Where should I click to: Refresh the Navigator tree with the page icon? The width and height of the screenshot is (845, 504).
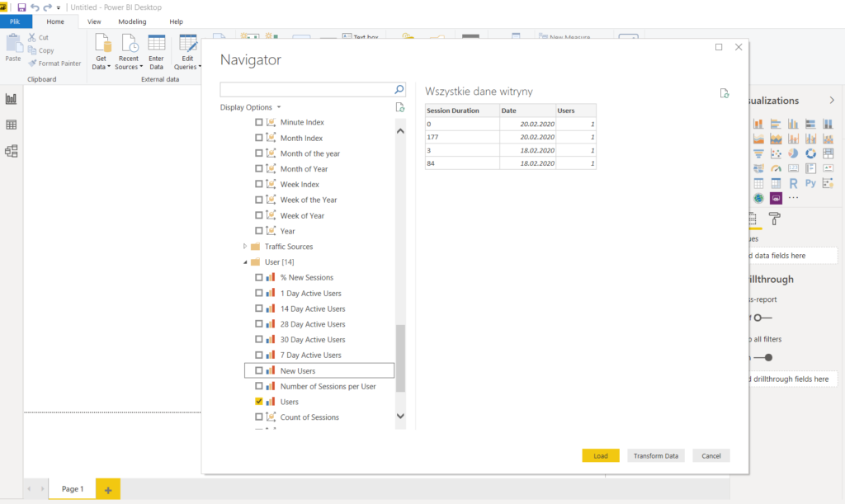(x=400, y=107)
